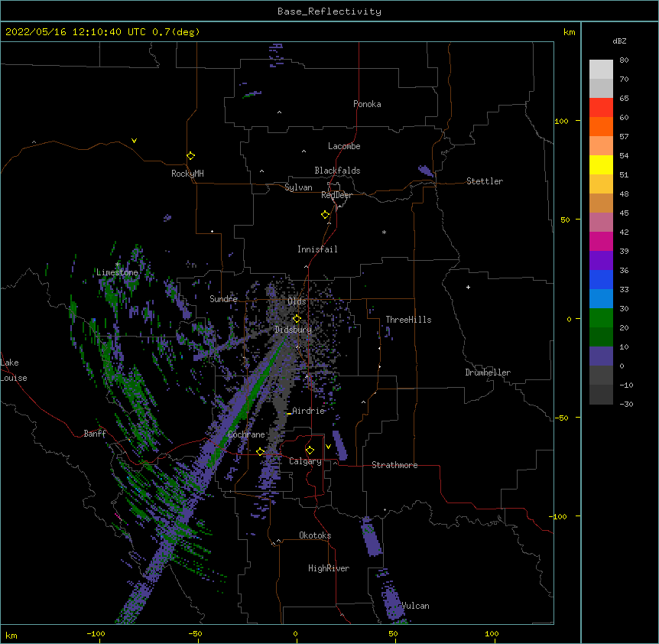Click the HighRiver label
Image resolution: width=659 pixels, height=644 pixels.
(x=329, y=568)
